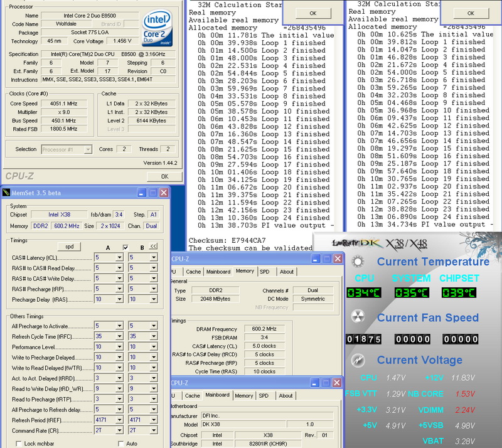This screenshot has width=502, height=448.
Task: Minimize the MemSet 3.5 beta window
Action: (x=141, y=193)
